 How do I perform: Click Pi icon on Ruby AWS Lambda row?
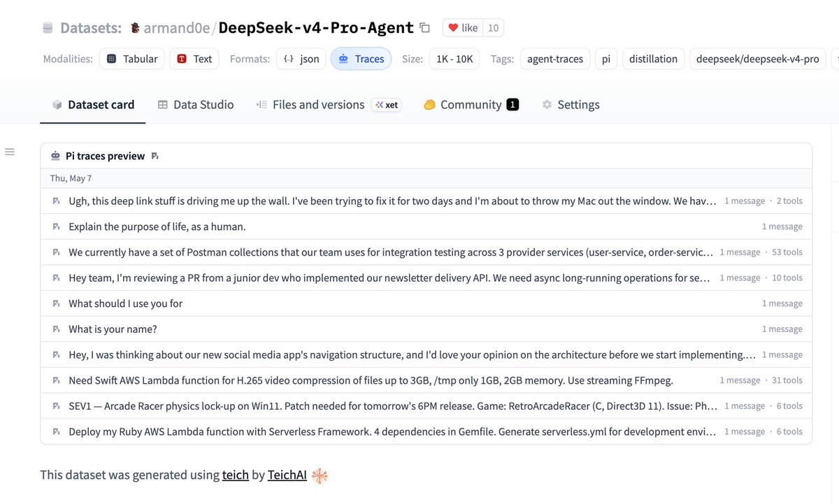tap(56, 431)
